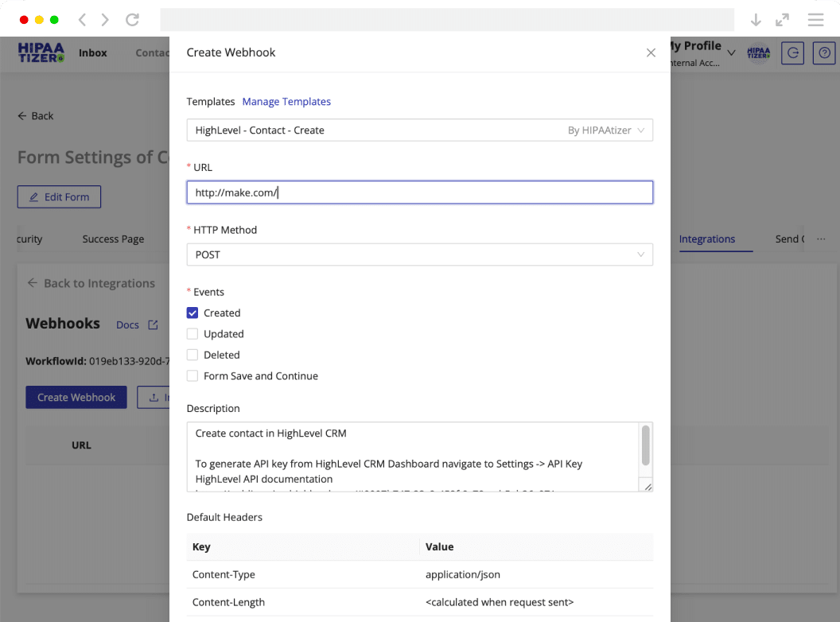Click the Back to Integrations arrow icon
The image size is (840, 622).
pos(32,283)
